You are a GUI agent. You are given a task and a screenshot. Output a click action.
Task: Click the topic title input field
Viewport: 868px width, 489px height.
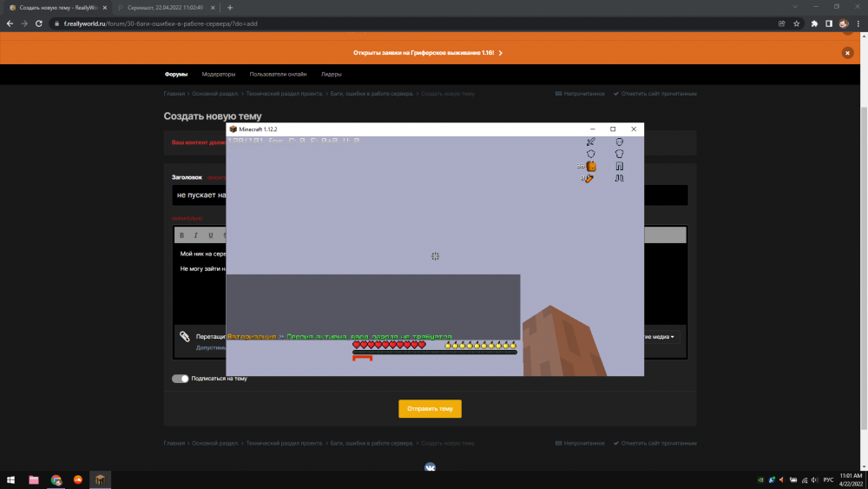430,195
